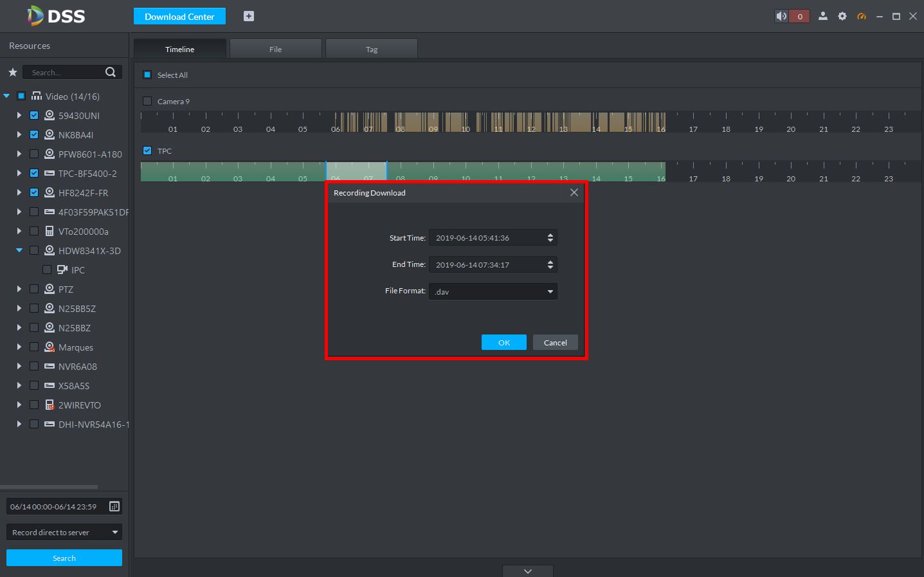
Task: Click the Video group organization icon
Action: pyautogui.click(x=37, y=96)
